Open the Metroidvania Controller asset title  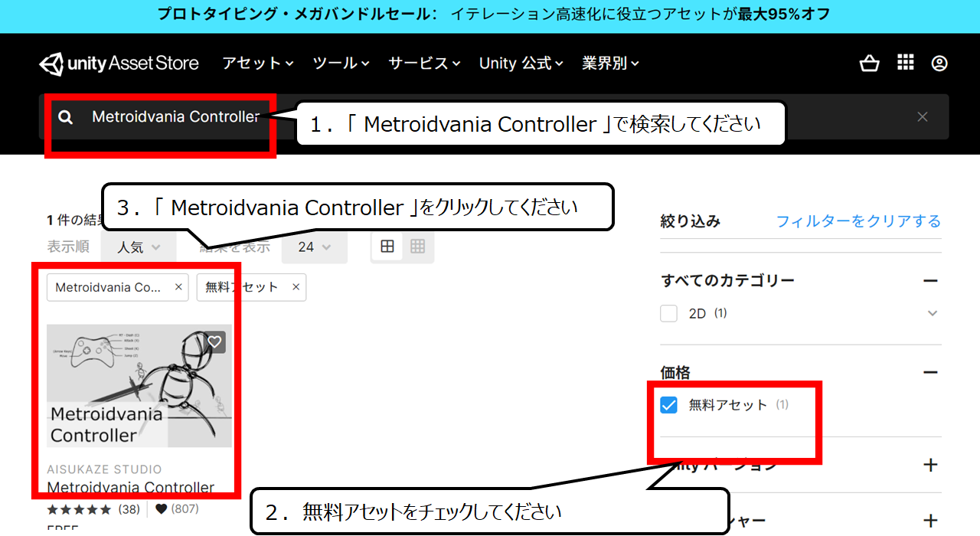click(x=131, y=488)
